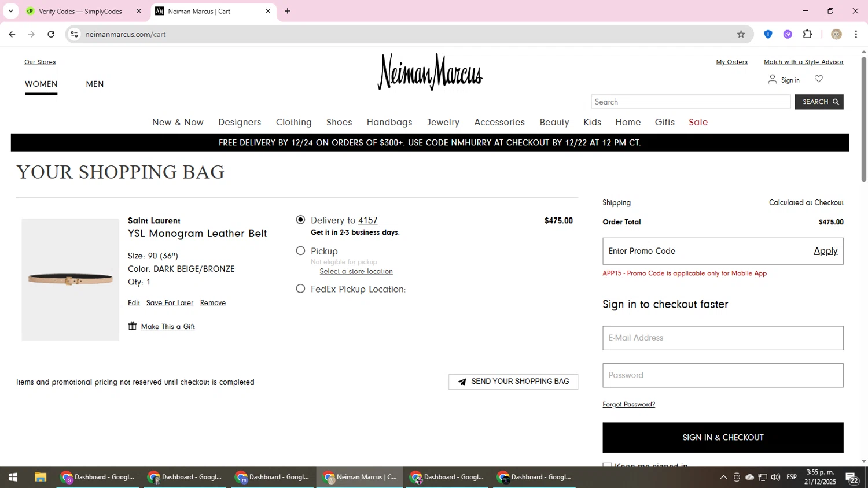This screenshot has width=868, height=488.
Task: Bookmark this page with the star icon
Action: pos(741,34)
